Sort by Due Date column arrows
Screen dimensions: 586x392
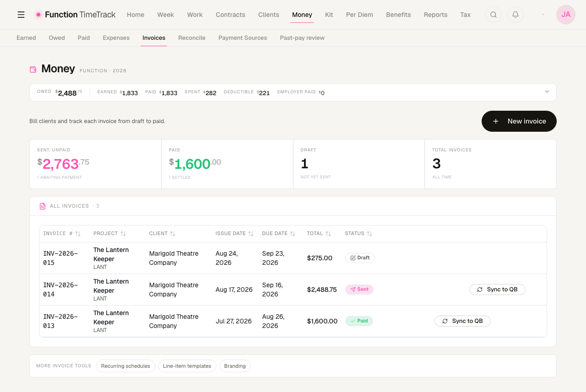coord(293,234)
